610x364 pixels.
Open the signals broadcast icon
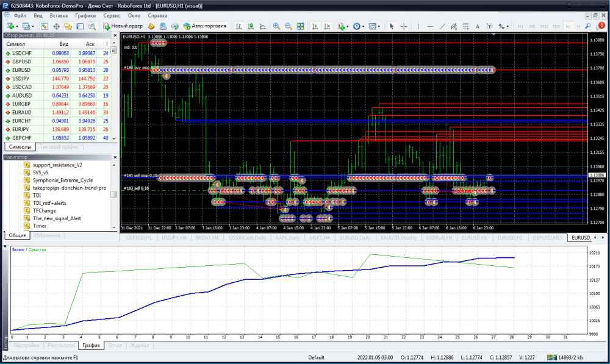175,26
